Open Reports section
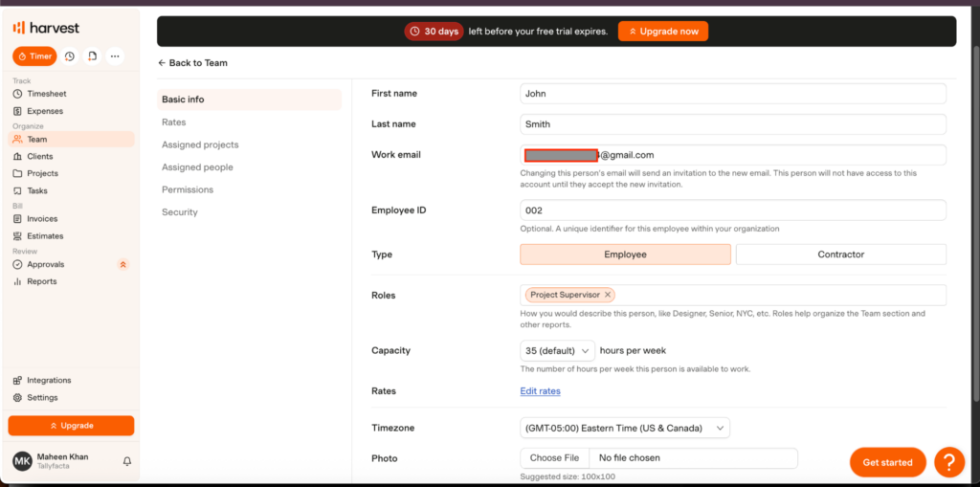The image size is (980, 487). click(x=71, y=281)
